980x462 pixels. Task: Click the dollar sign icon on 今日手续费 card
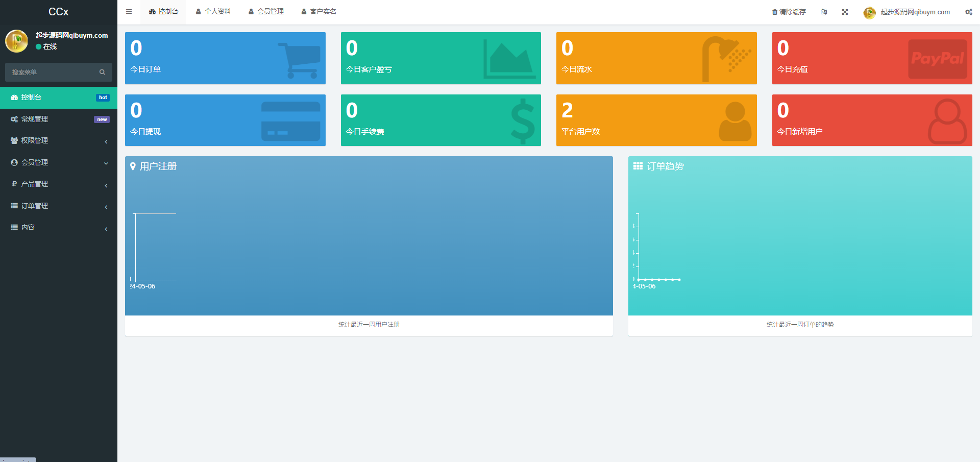523,121
